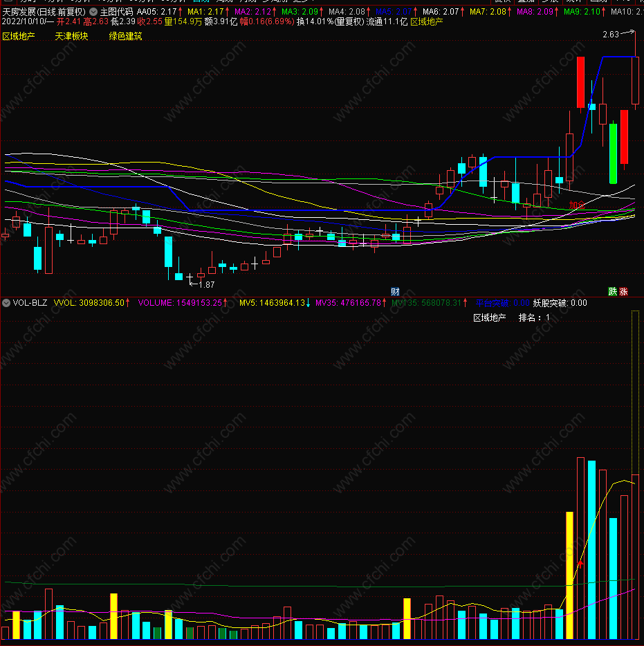Click the MA7: 2.08 indicator value
The height and width of the screenshot is (646, 644).
coord(488,12)
